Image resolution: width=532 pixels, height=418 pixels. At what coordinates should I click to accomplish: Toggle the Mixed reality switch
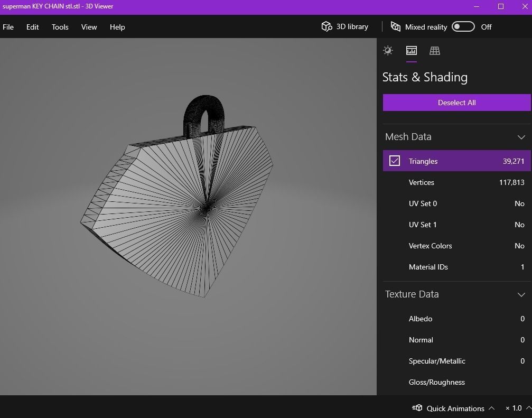point(463,26)
